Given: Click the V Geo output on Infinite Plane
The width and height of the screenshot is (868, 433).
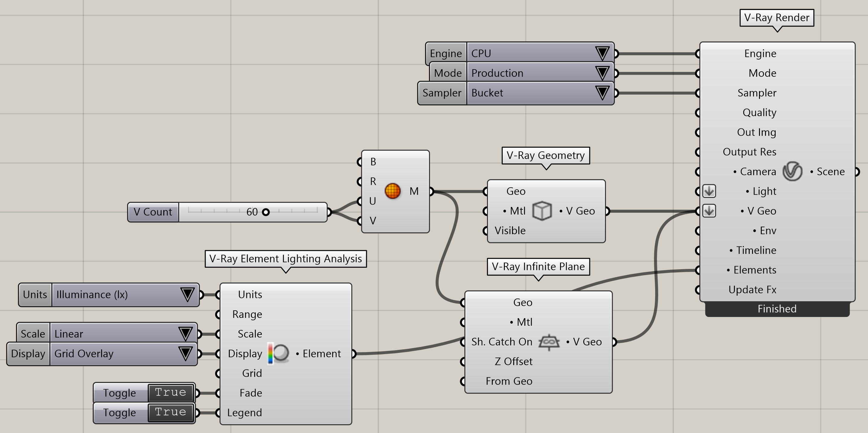Looking at the screenshot, I should (x=584, y=342).
